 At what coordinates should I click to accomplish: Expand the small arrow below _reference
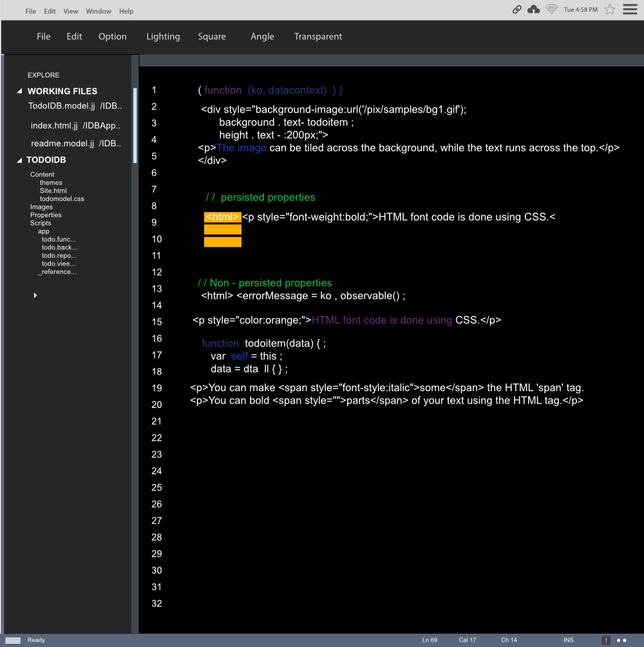(x=35, y=295)
